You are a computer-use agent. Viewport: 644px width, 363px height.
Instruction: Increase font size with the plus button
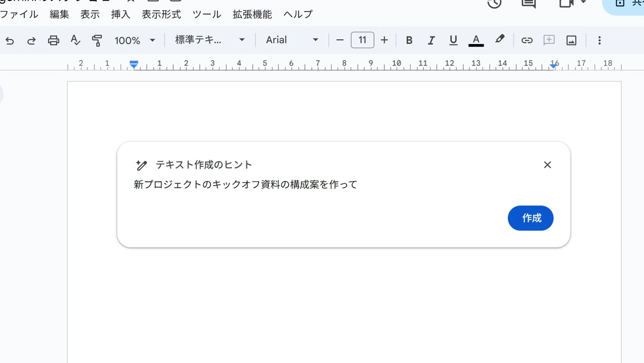[384, 40]
